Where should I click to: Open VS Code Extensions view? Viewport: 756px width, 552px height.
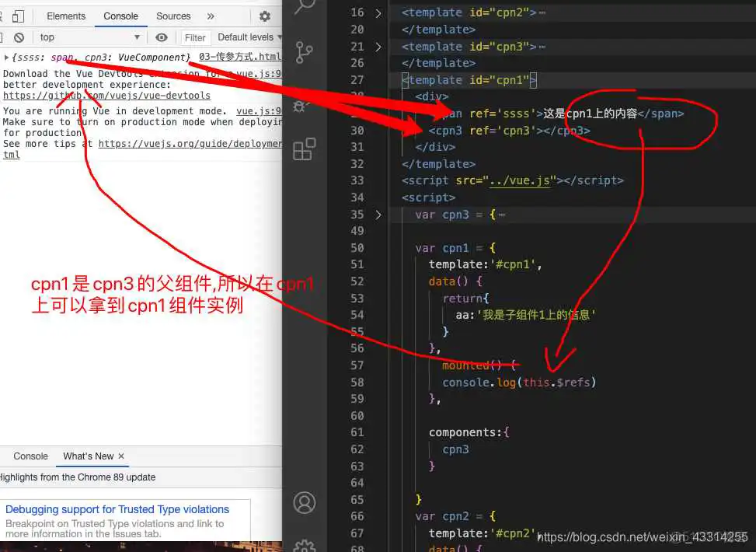tap(305, 149)
